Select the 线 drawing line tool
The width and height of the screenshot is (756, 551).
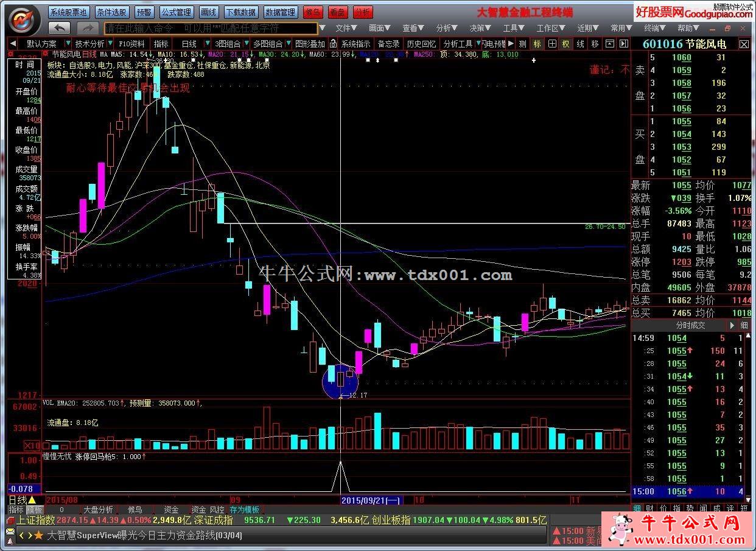(x=581, y=44)
